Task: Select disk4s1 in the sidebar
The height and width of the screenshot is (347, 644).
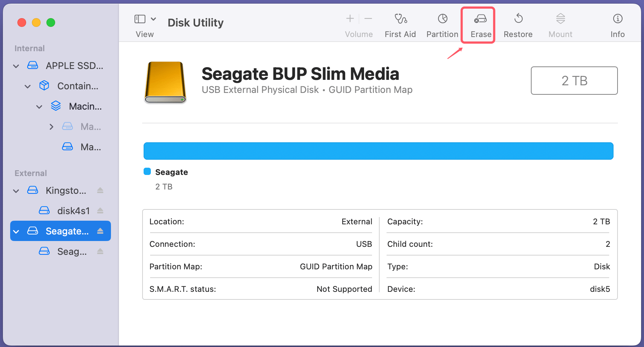Action: [x=74, y=211]
